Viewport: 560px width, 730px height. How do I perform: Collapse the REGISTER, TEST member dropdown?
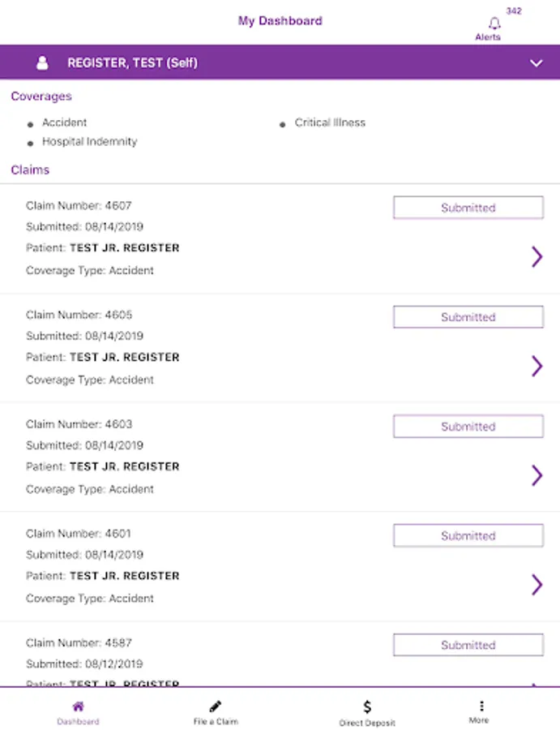tap(536, 63)
